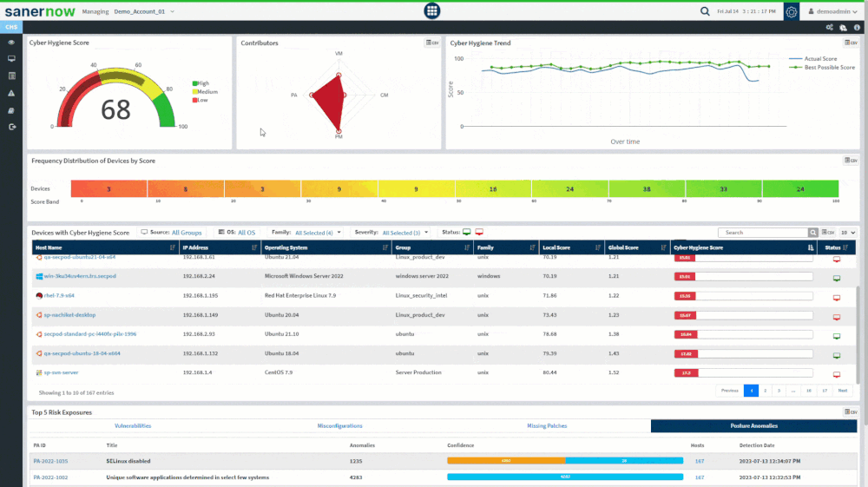Image resolution: width=868 pixels, height=487 pixels.
Task: Open the entries-per-page 10 dropdown
Action: click(848, 233)
